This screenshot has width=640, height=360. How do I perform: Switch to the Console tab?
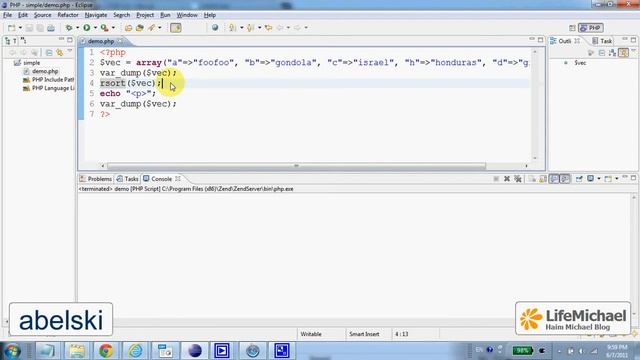click(x=162, y=179)
